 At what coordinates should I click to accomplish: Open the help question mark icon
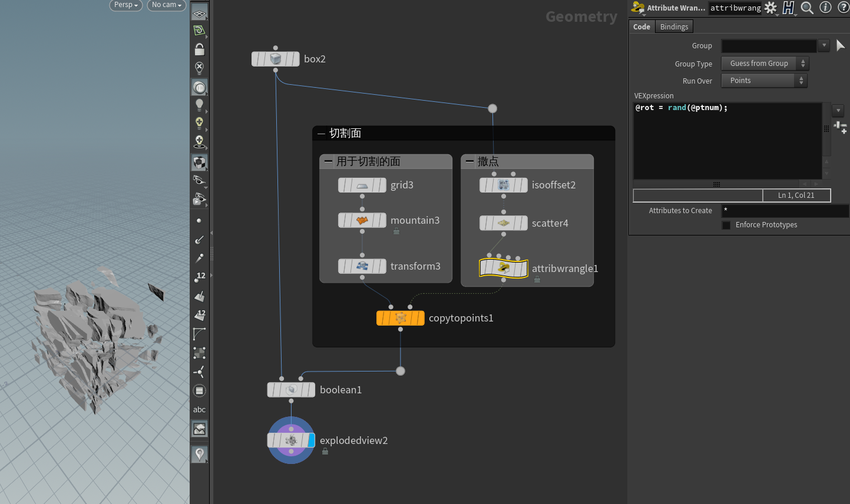click(x=843, y=8)
